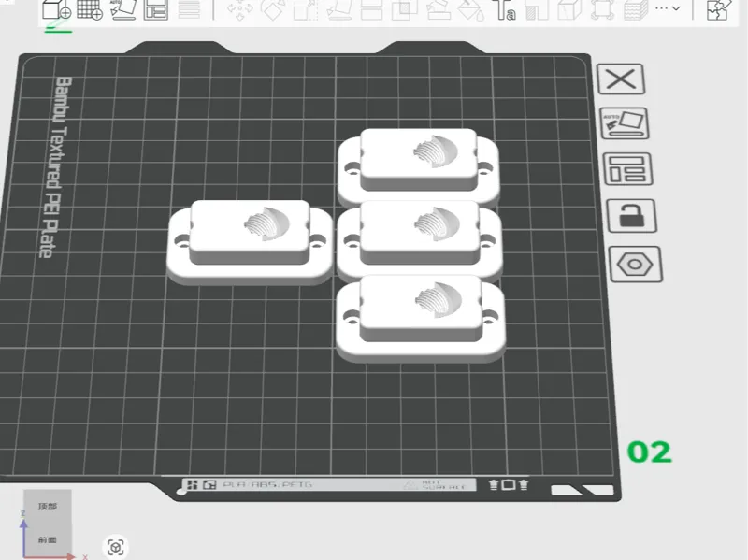This screenshot has height=560, width=748.
Task: Remove plate 02 using the X icon
Action: tap(621, 79)
